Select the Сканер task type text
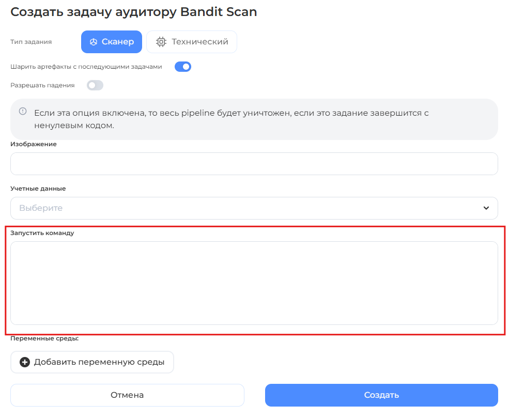509x420 pixels. coord(118,42)
